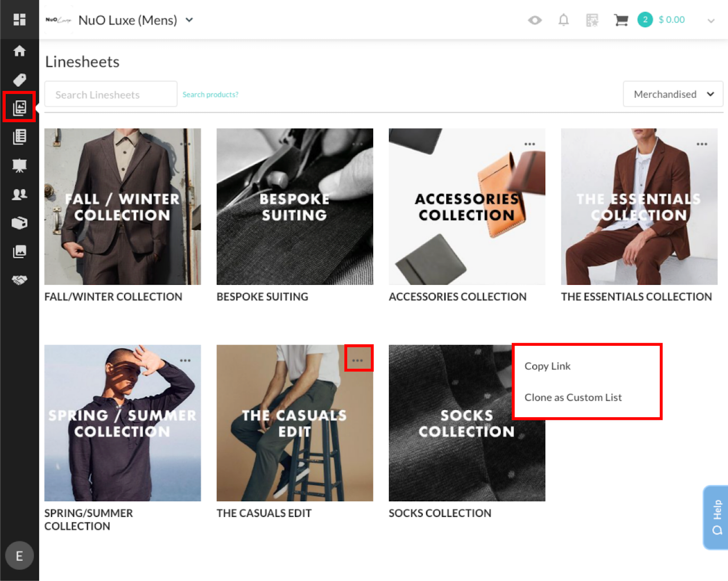Open the Showroom presentation icon
This screenshot has width=728, height=581.
tap(19, 165)
